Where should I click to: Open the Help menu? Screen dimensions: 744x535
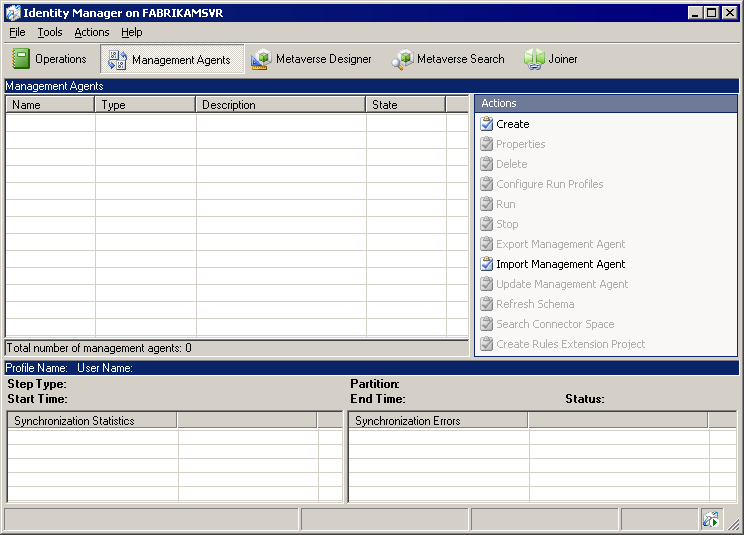pos(131,32)
